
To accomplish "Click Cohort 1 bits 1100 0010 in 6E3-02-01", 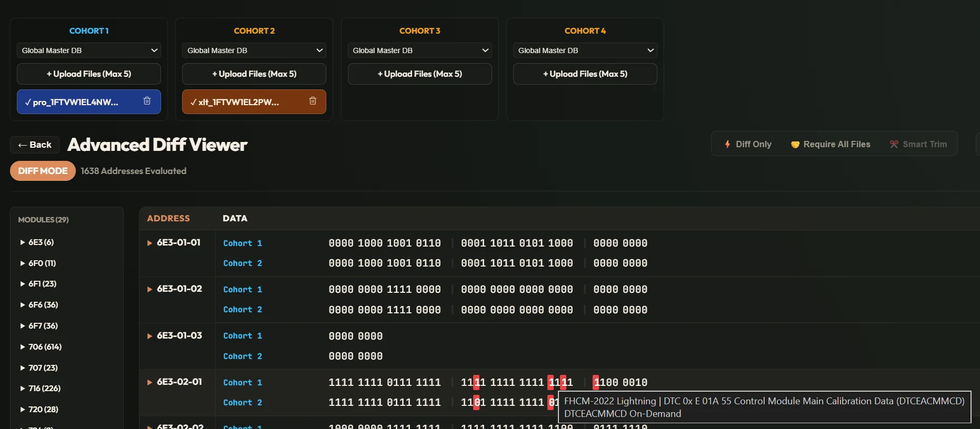I will point(621,382).
